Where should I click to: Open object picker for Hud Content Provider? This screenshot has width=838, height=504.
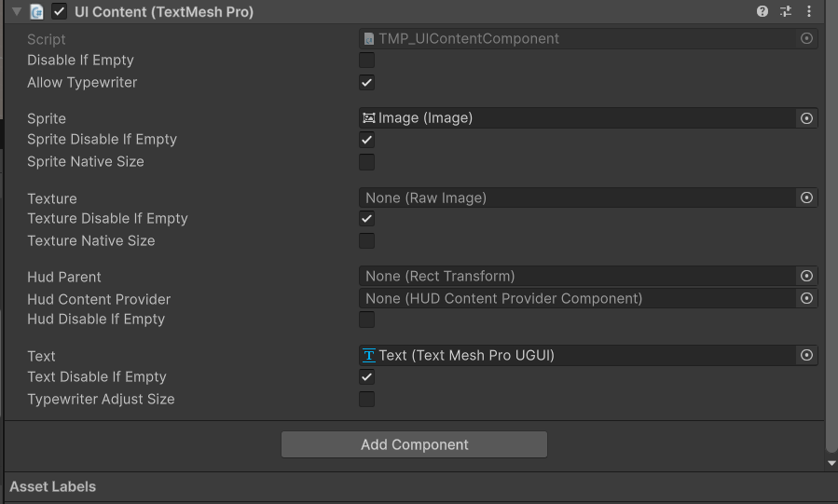pyautogui.click(x=806, y=298)
